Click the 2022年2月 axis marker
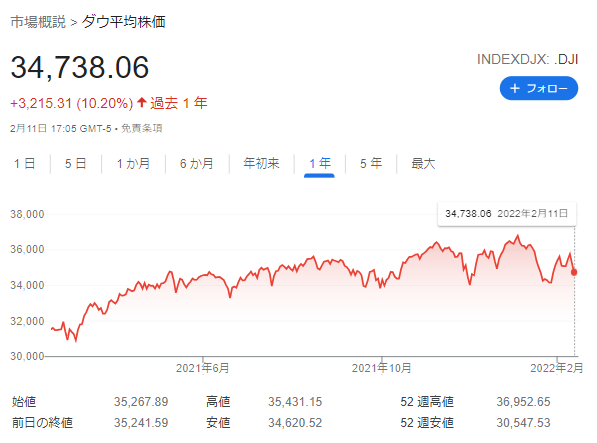This screenshot has width=597, height=443. [x=556, y=368]
